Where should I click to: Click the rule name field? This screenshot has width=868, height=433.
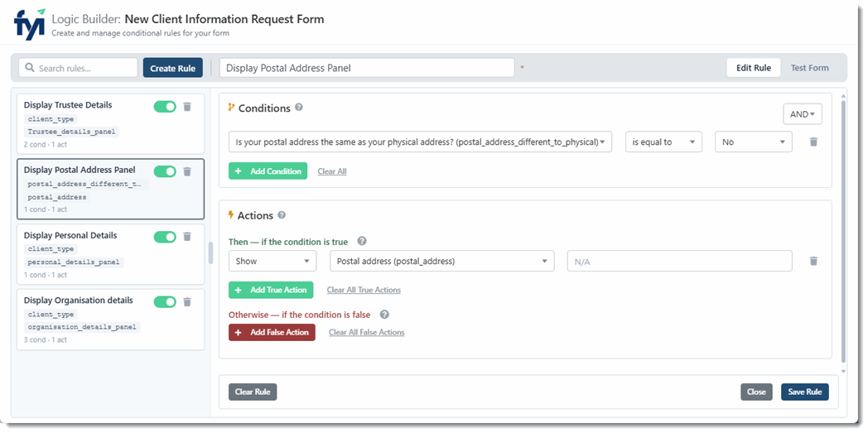coord(367,68)
